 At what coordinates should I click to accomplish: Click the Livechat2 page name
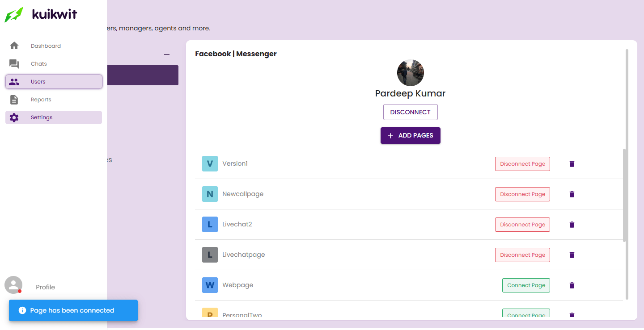coord(237,224)
